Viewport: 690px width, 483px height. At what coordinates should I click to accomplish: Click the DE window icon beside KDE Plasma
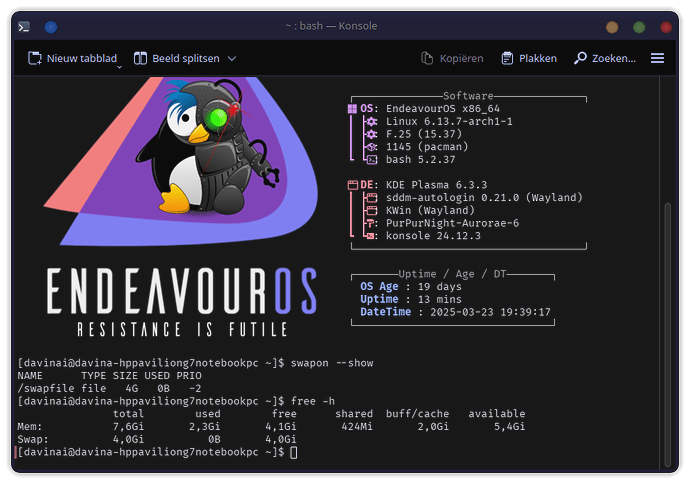pos(352,185)
